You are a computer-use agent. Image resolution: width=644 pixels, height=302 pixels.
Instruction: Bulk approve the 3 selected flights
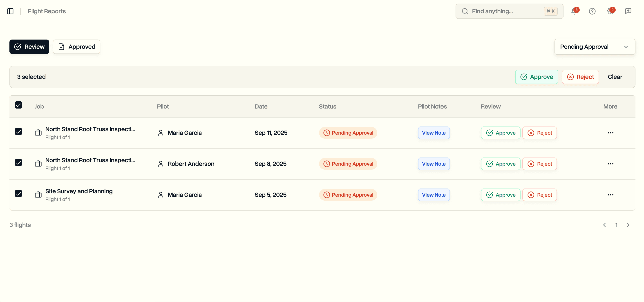point(537,77)
